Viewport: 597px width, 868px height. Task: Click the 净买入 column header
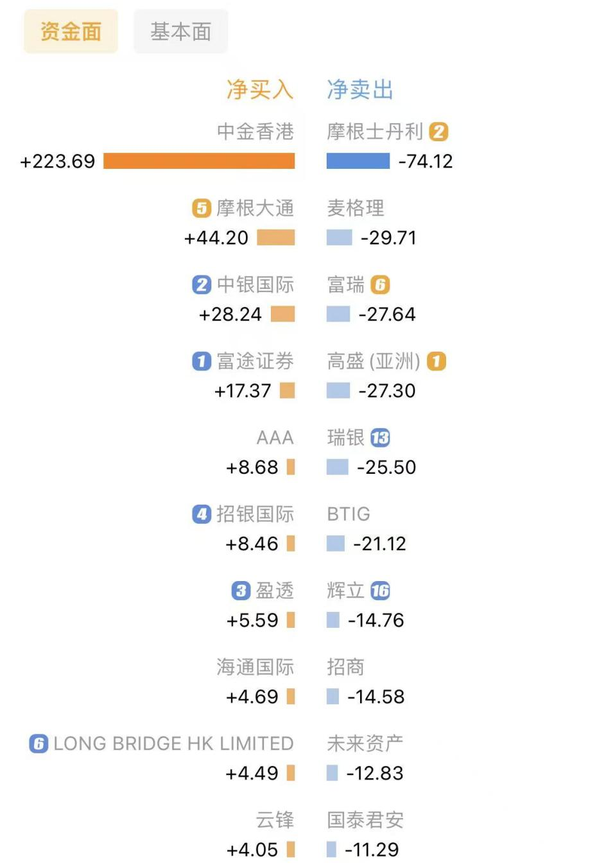pyautogui.click(x=259, y=90)
